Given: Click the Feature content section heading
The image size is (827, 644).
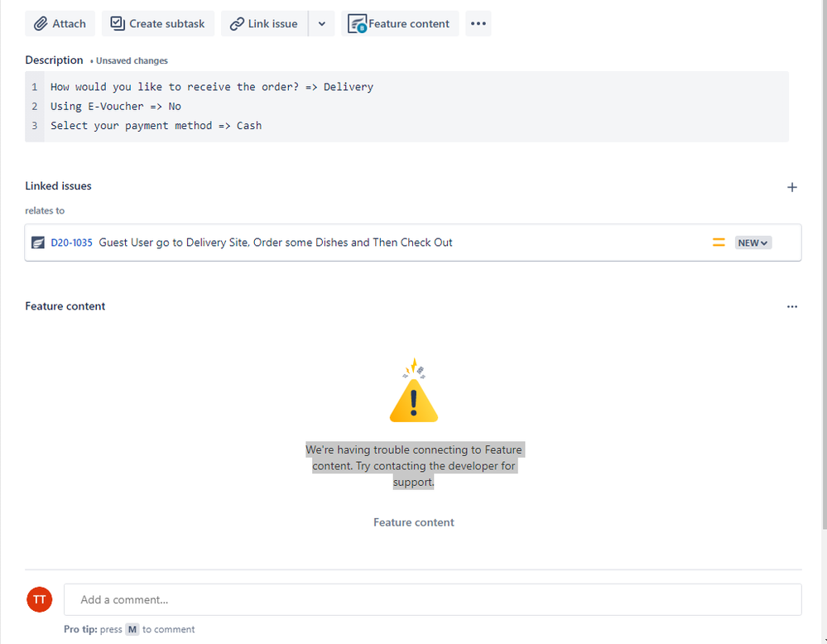Looking at the screenshot, I should click(x=65, y=306).
